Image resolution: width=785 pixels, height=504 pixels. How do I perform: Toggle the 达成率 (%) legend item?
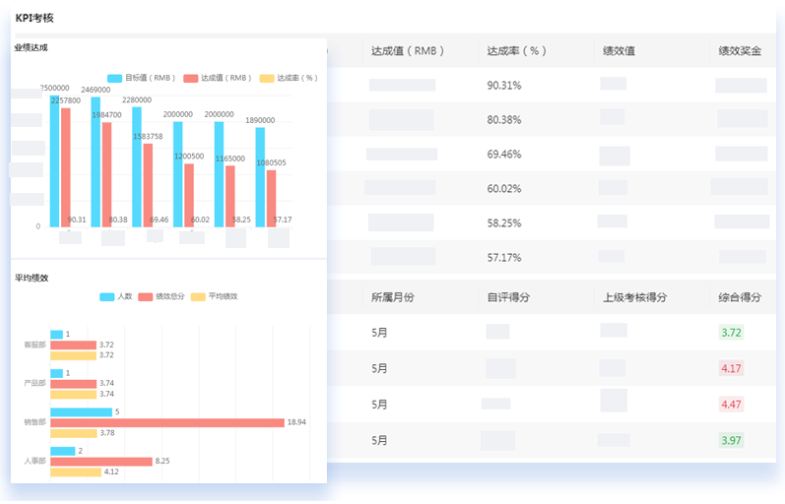click(x=288, y=78)
